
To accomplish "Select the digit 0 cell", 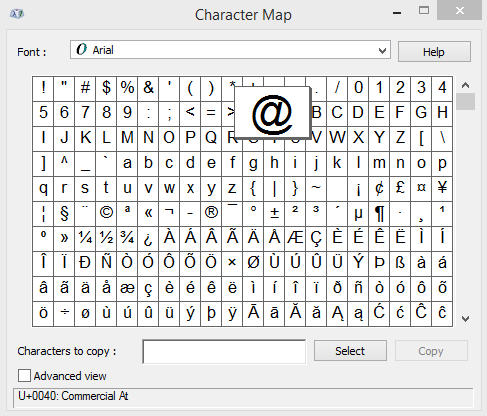I will point(358,88).
